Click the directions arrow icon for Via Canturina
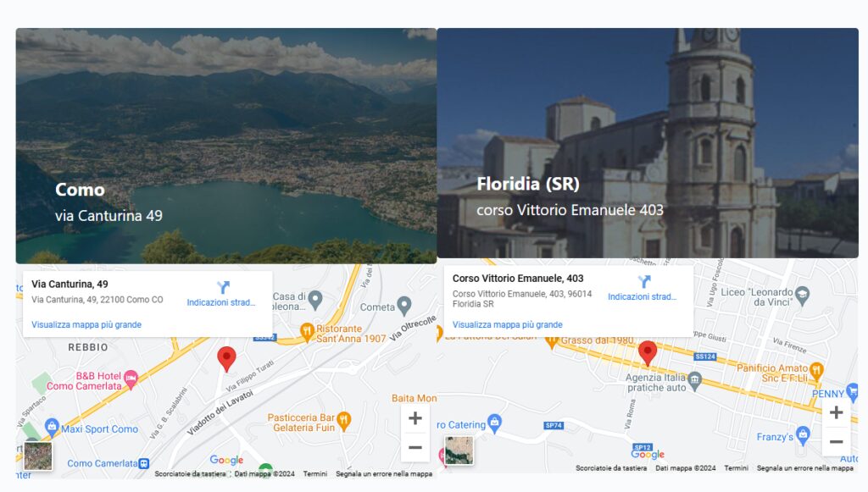The image size is (868, 492). 224,288
